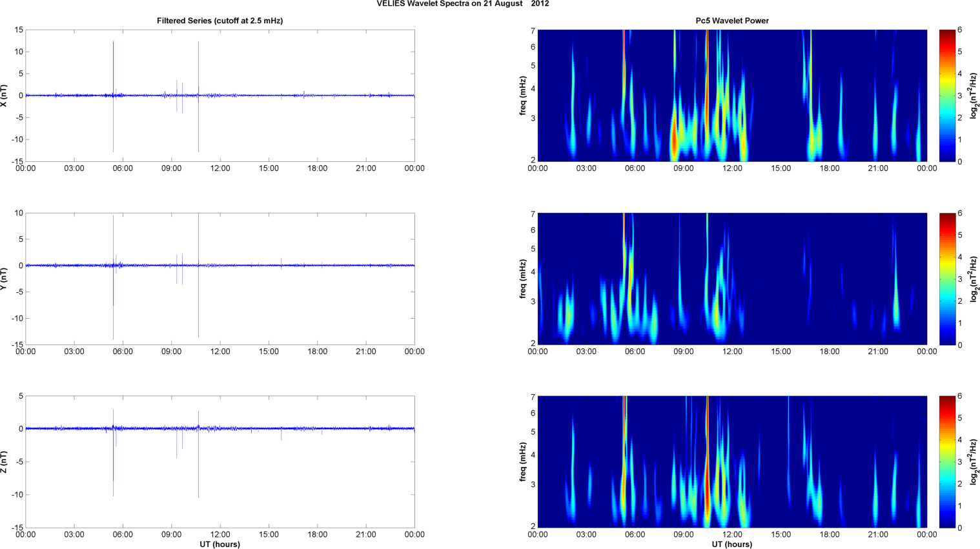The width and height of the screenshot is (980, 549).
Task: Click 'UT (hours)' label under the Z time series
Action: (x=219, y=544)
